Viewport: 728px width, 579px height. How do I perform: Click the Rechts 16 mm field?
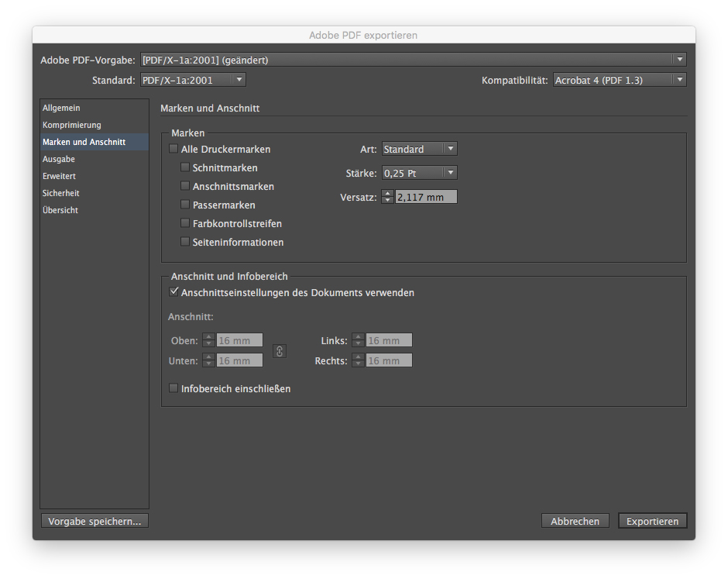[389, 360]
